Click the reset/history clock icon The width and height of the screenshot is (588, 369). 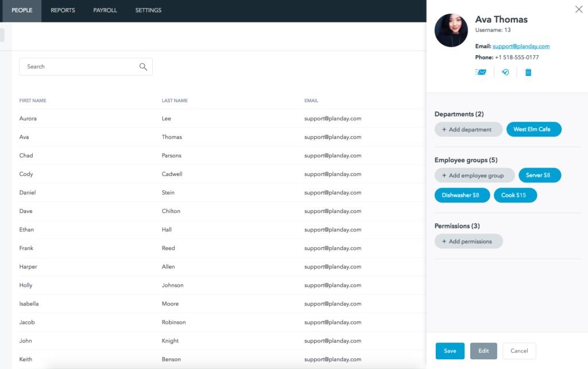(x=505, y=72)
